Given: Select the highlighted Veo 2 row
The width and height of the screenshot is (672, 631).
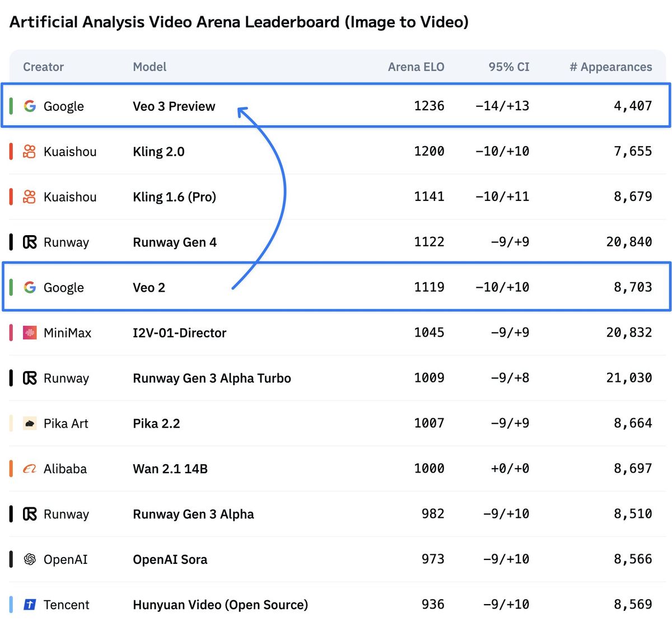Looking at the screenshot, I should click(x=336, y=287).
